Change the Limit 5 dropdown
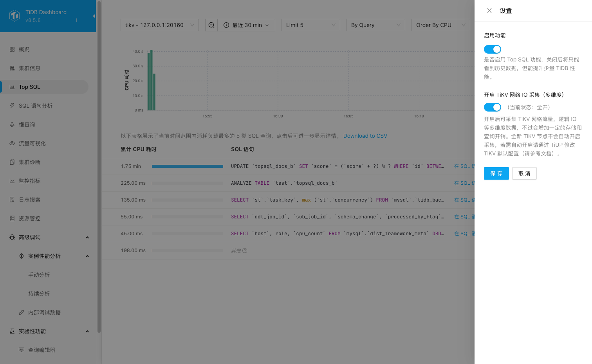 click(x=310, y=25)
